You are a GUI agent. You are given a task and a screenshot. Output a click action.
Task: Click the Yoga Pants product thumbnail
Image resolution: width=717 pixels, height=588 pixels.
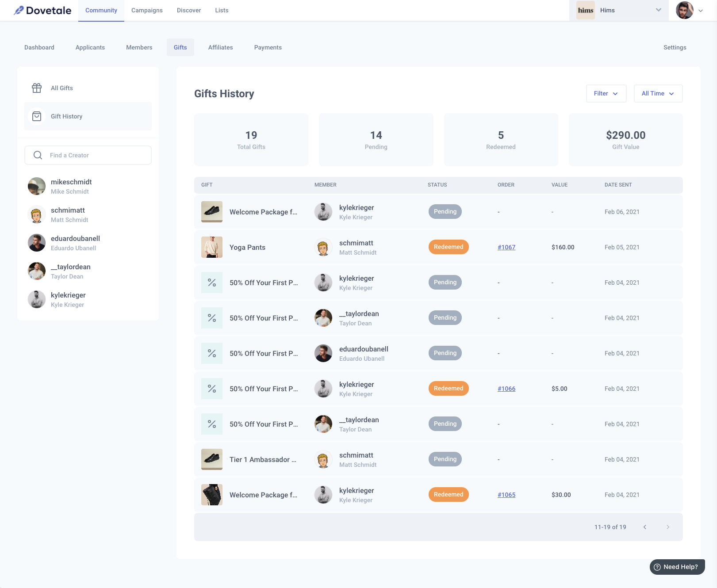coord(212,247)
